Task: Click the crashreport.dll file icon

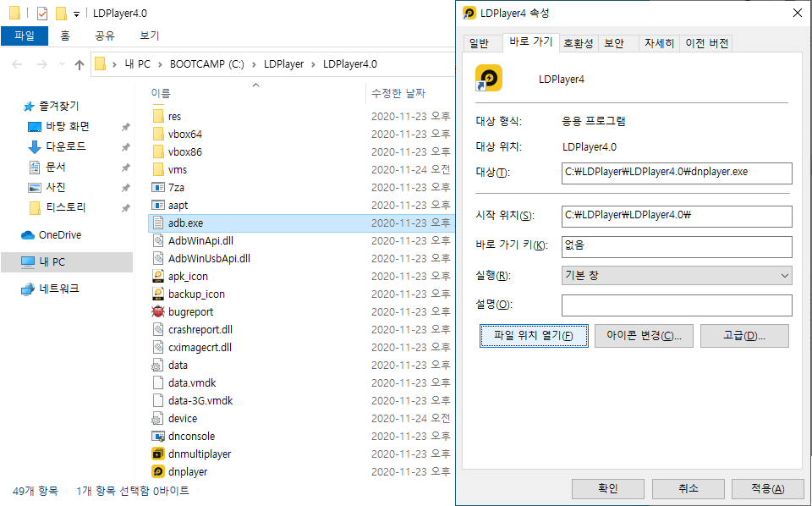Action: pyautogui.click(x=158, y=329)
